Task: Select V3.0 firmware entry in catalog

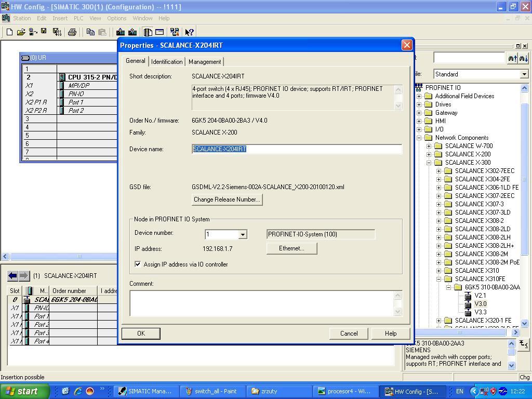Action: 481,304
